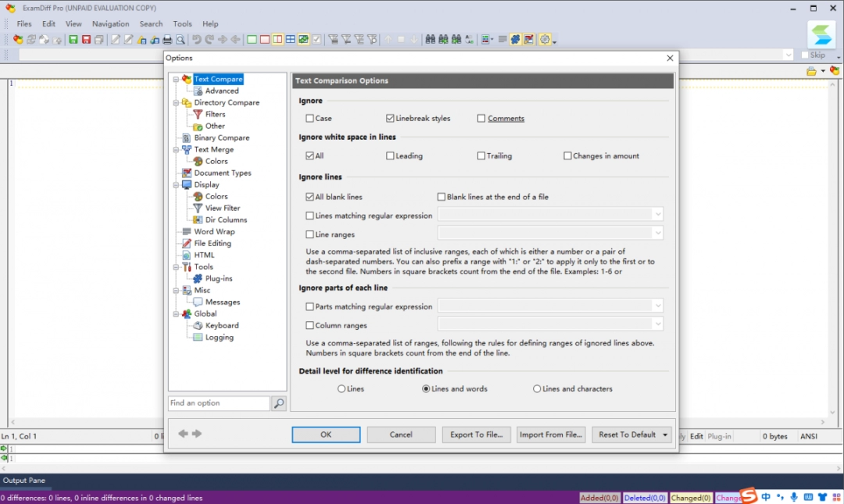Open the Reset To Default dropdown arrow
Screen dimensions: 844x504
point(664,435)
